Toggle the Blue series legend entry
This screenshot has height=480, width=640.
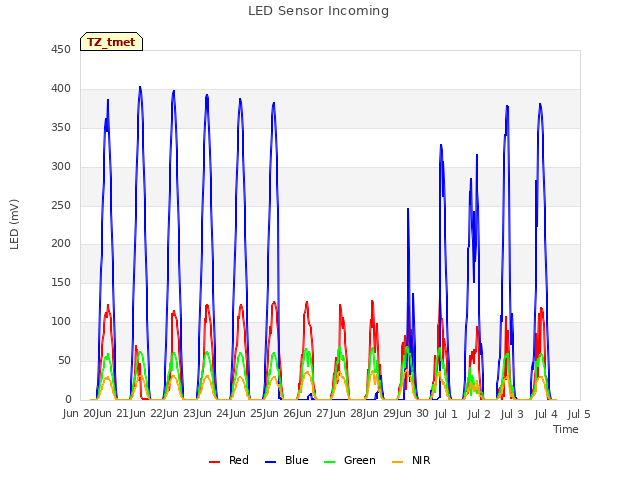(x=287, y=460)
